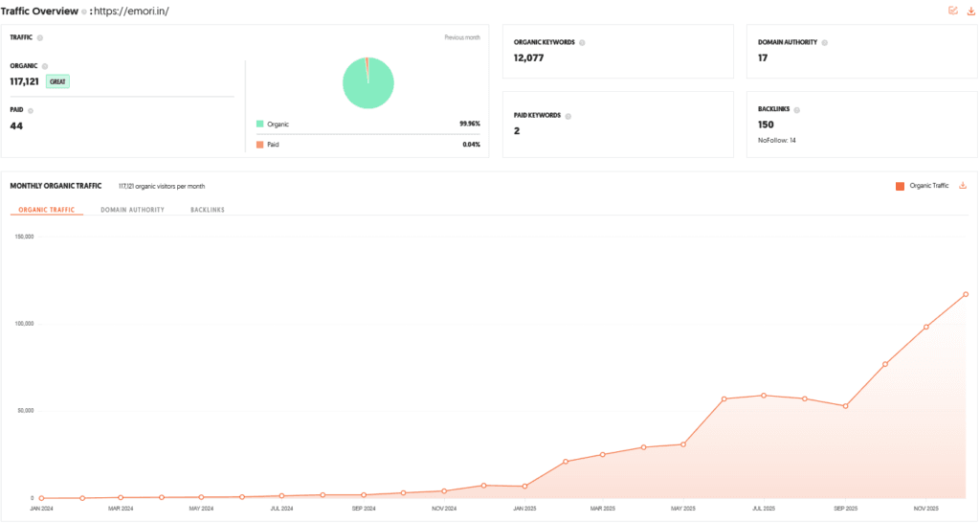
Task: Switch to the BACKLINKS chart tab
Action: coord(208,210)
